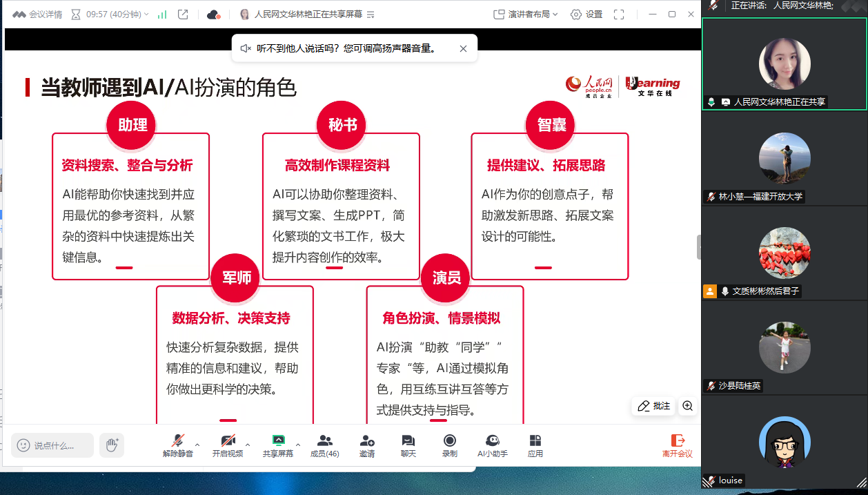
Task: Expand the meeting timer 40分钟 dropdown
Action: (x=146, y=14)
